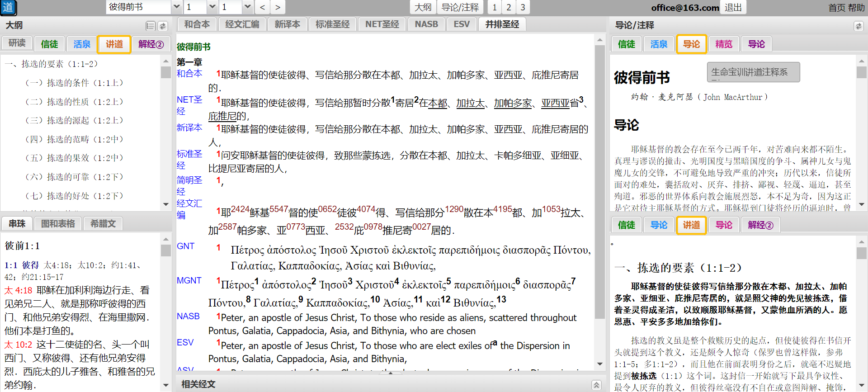This screenshot has height=392, width=868.
Task: Toggle the 导论/注释 panel button in top bar
Action: pyautogui.click(x=460, y=7)
